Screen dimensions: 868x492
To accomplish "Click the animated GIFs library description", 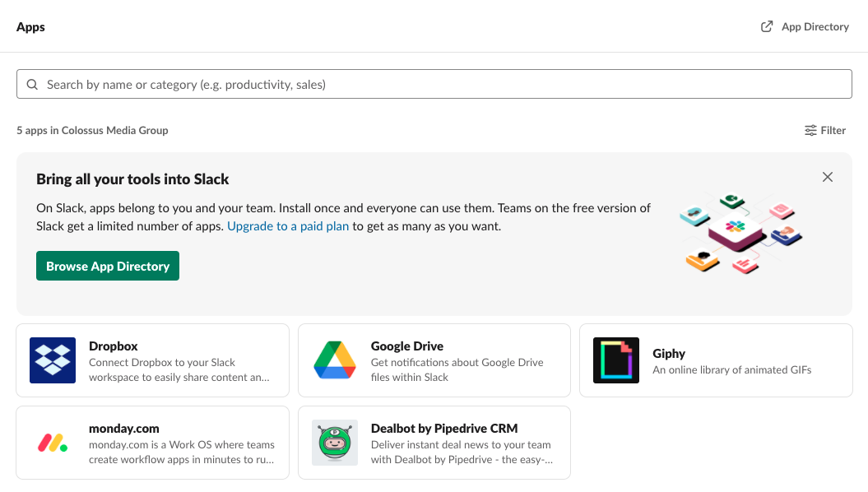I will coord(731,369).
